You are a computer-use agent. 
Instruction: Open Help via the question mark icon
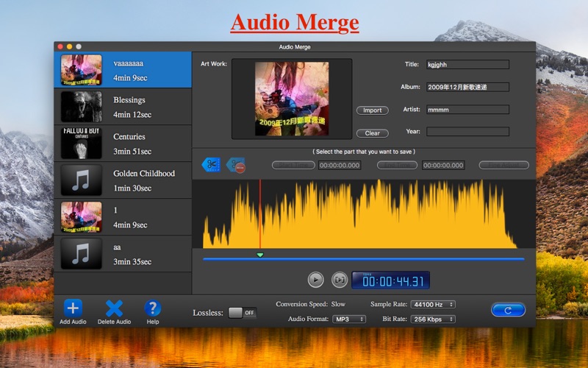coord(153,308)
